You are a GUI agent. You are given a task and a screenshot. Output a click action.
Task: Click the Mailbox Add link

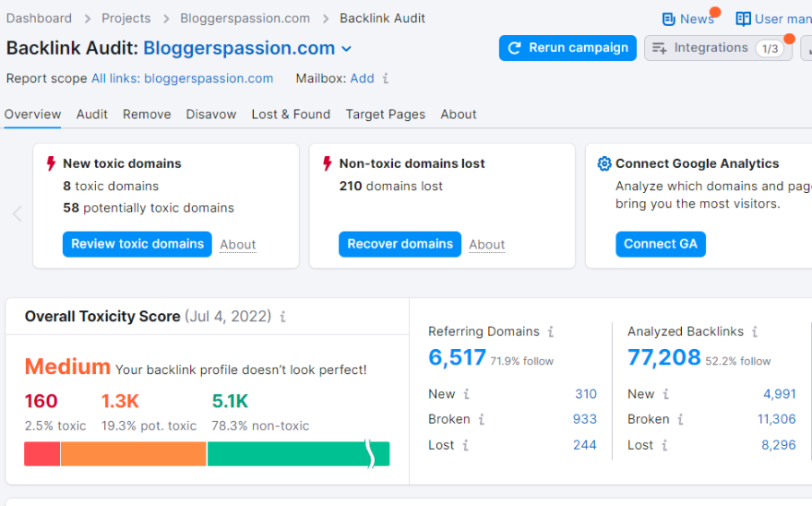[362, 78]
